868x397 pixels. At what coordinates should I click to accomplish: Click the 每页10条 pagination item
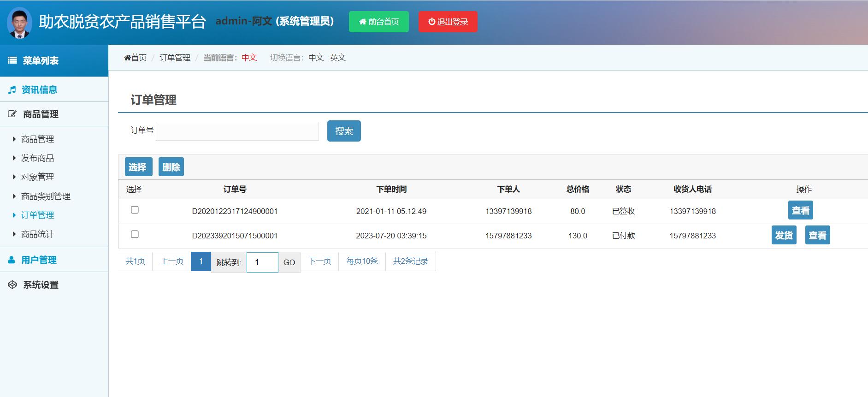(362, 261)
